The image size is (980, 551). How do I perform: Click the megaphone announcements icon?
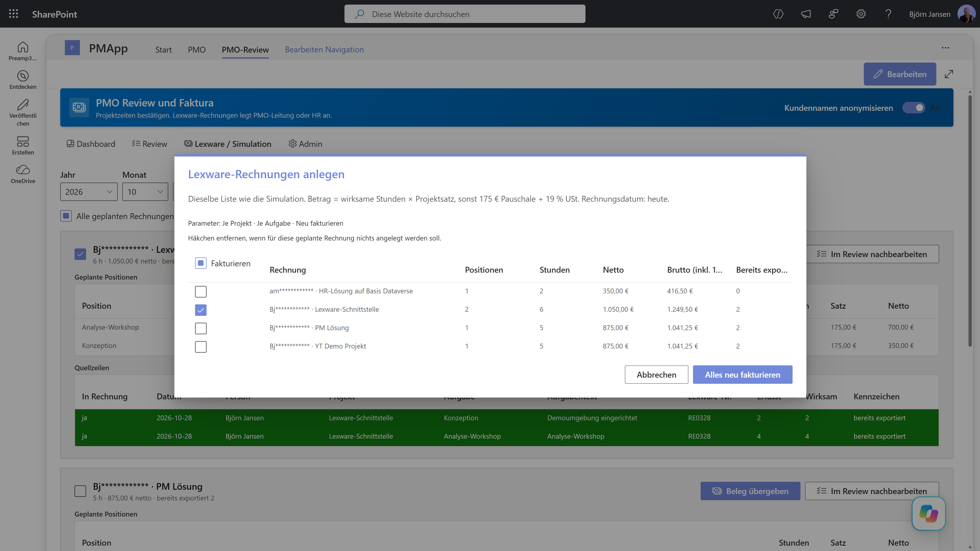tap(806, 14)
